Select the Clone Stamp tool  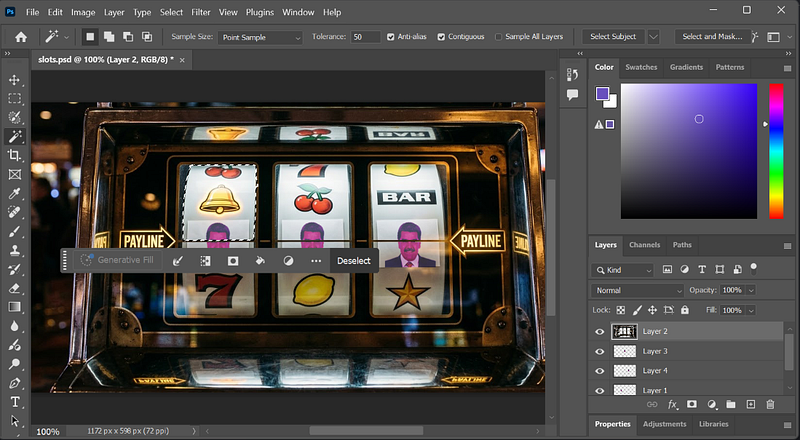click(14, 250)
